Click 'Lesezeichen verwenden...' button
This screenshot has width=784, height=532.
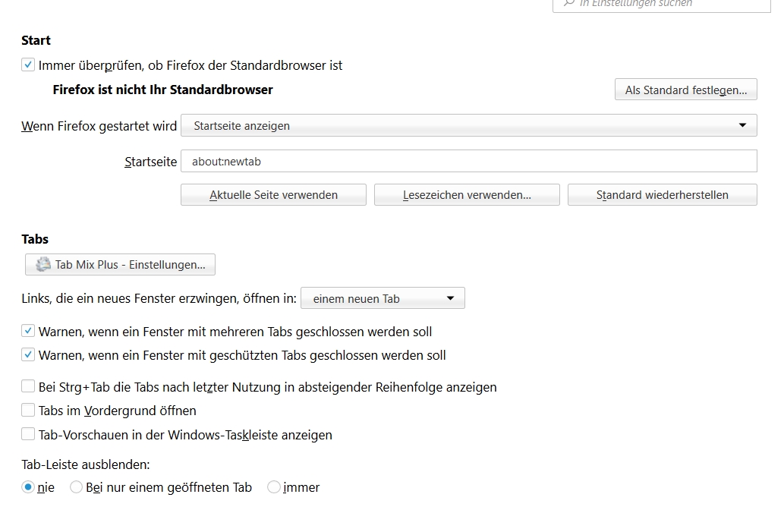467,194
